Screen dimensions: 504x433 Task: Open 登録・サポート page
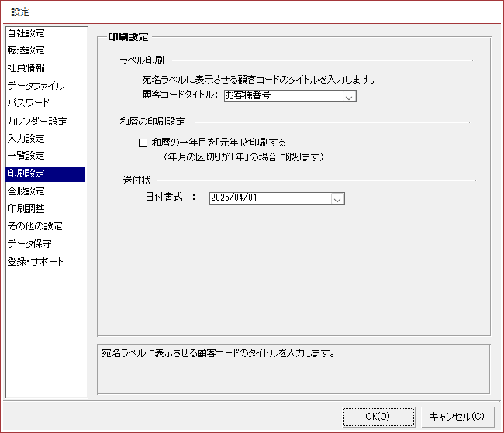point(36,262)
